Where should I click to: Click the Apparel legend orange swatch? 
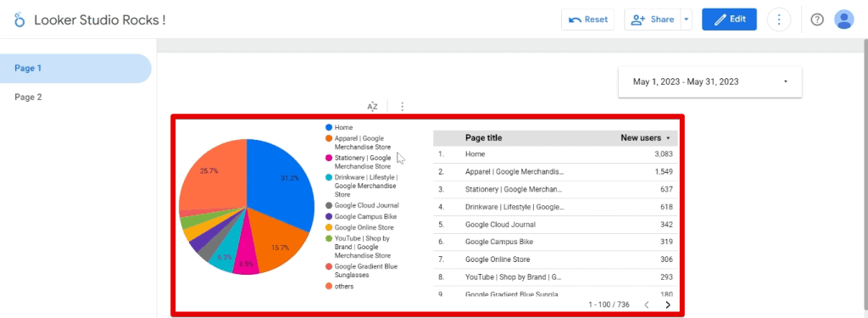click(329, 138)
